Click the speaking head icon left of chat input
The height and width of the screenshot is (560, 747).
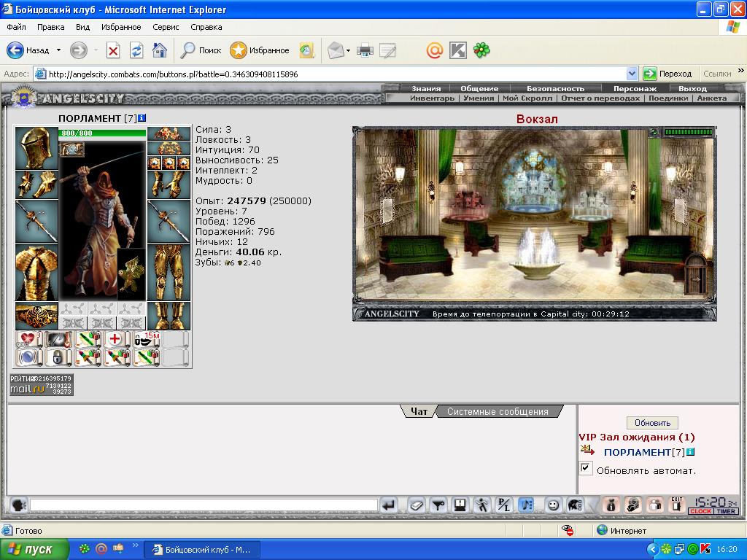(x=18, y=505)
